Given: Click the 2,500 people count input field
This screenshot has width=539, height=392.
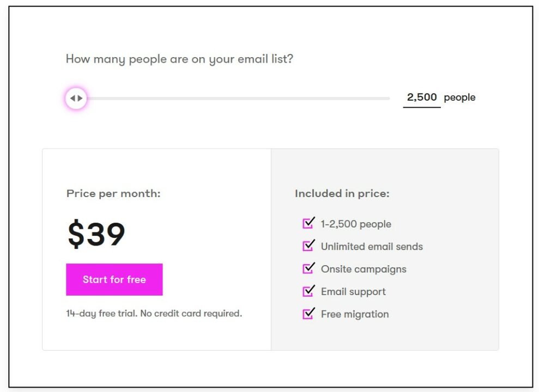Looking at the screenshot, I should pyautogui.click(x=422, y=98).
